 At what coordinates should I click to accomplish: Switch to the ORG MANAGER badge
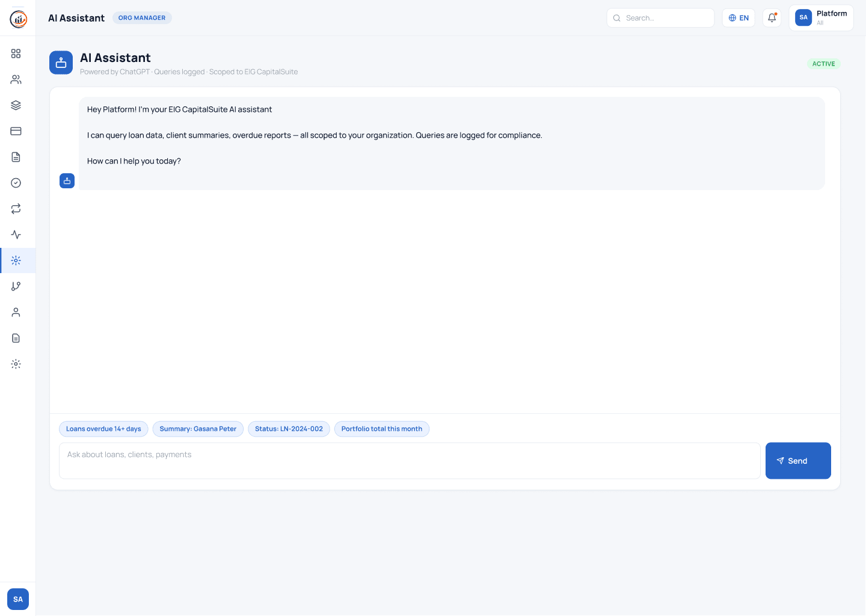pos(142,17)
